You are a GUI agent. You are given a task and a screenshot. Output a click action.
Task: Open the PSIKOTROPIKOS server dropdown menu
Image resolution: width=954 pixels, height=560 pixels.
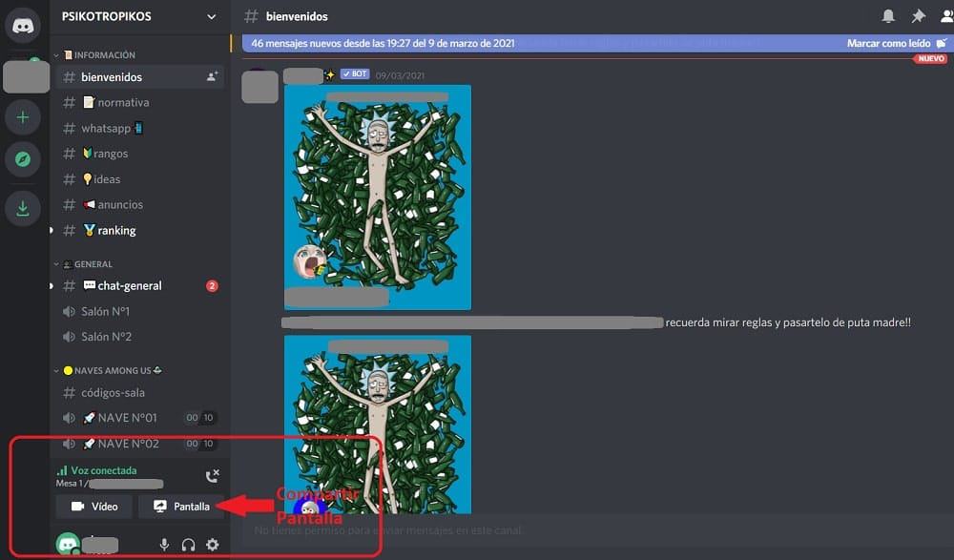pyautogui.click(x=139, y=16)
